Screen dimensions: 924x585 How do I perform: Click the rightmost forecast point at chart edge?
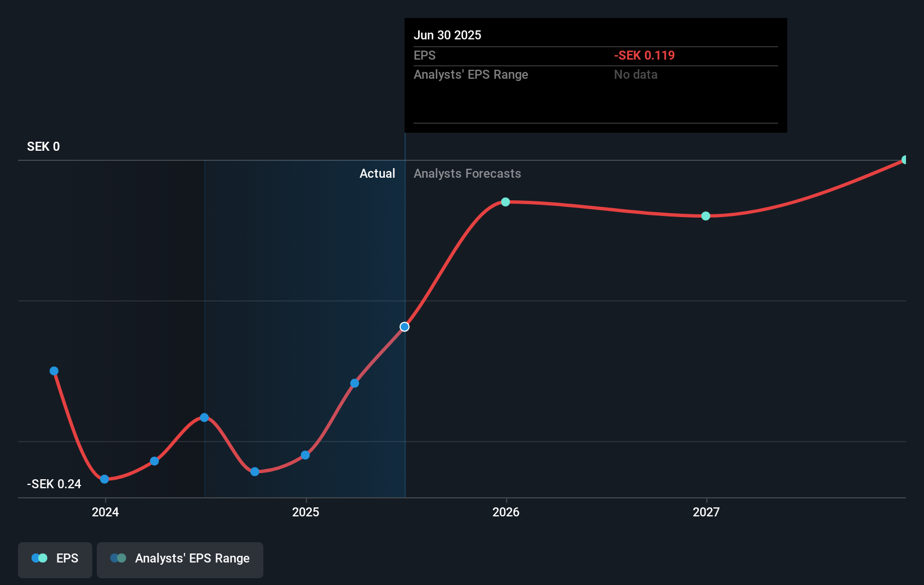coord(905,160)
